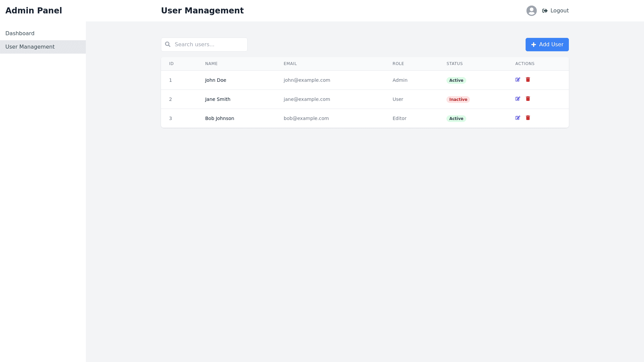The width and height of the screenshot is (644, 362).
Task: Click bob@example.com email cell
Action: click(306, 118)
